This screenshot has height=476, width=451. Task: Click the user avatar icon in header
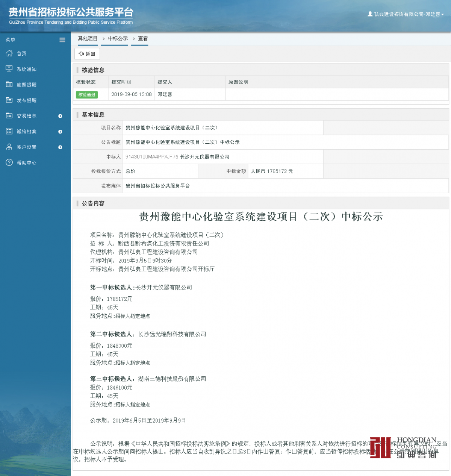[370, 14]
